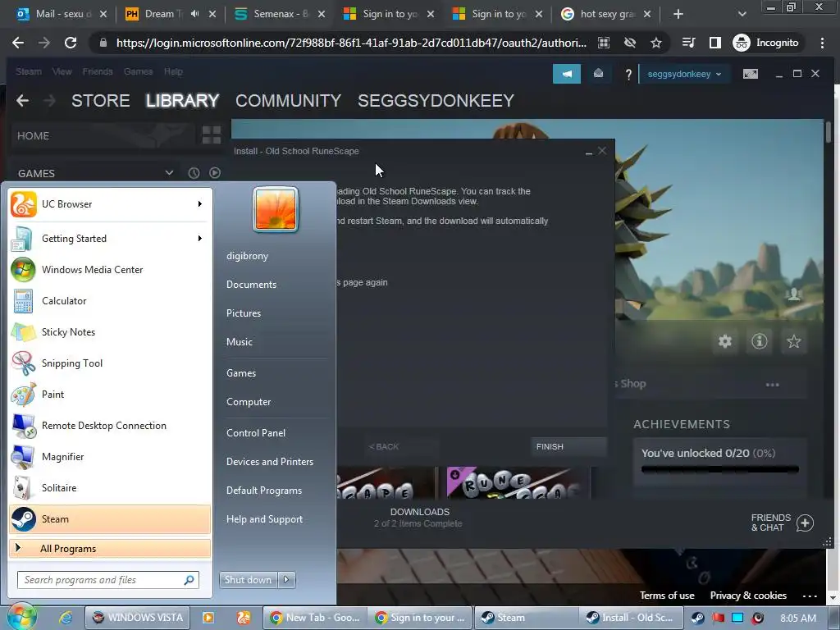Viewport: 840px width, 630px height.
Task: Go to Steam STORE tab
Action: 101,101
